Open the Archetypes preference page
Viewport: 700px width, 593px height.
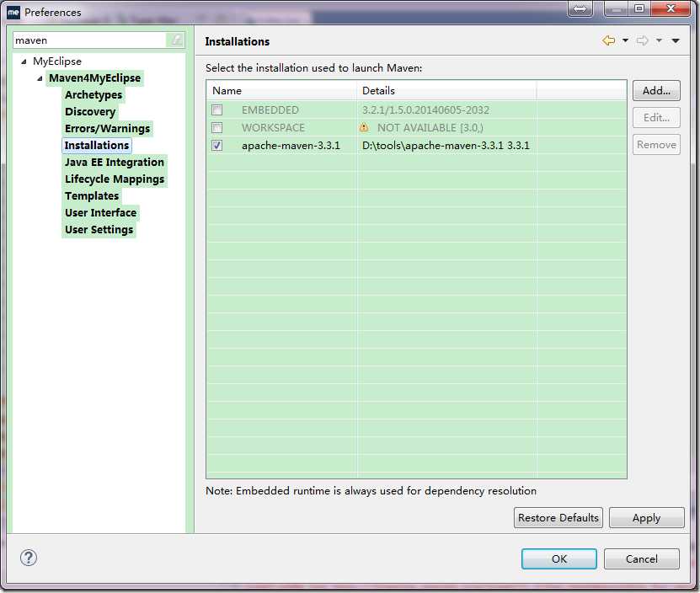(x=94, y=94)
